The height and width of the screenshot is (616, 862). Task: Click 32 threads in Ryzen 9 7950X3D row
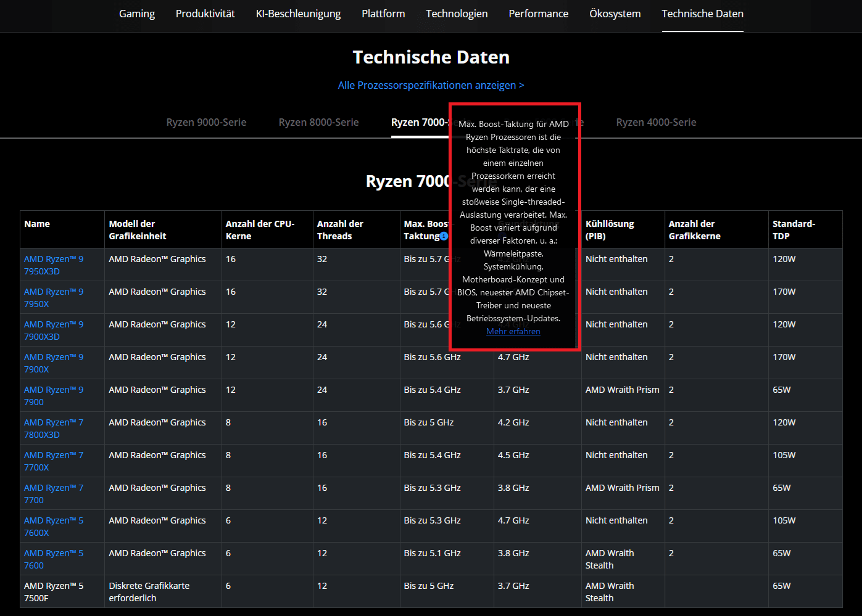322,259
